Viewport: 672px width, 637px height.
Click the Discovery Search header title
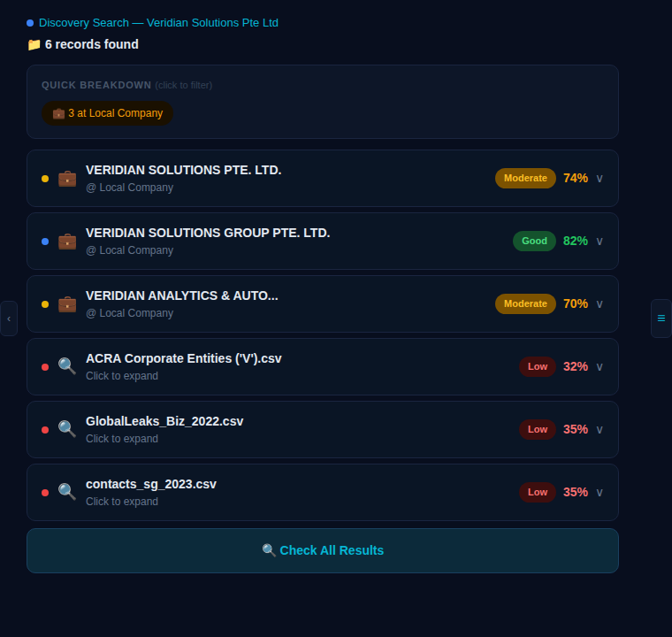pyautogui.click(x=158, y=23)
